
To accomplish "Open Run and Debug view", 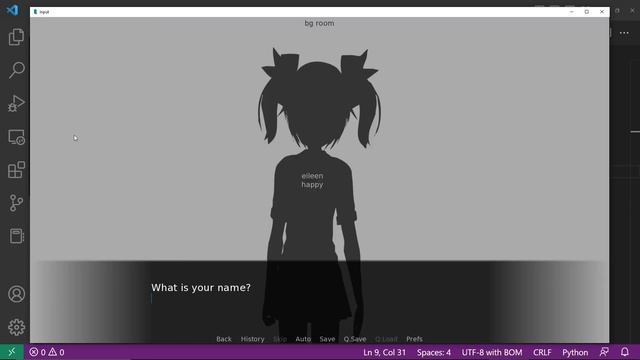I will click(16, 103).
